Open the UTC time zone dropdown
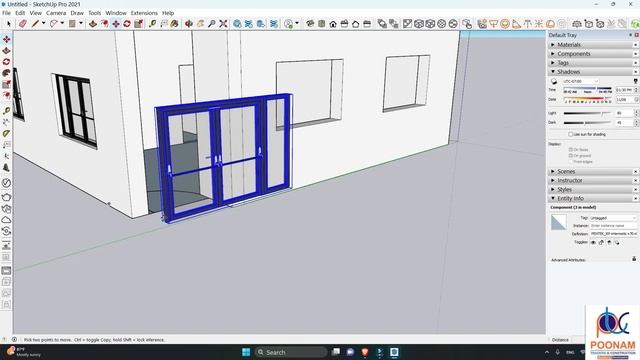Image resolution: width=640 pixels, height=360 pixels. [x=581, y=81]
